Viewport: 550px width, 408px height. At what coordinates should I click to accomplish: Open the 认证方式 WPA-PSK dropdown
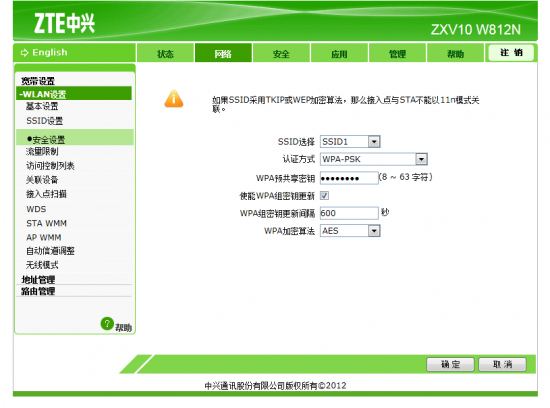374,159
